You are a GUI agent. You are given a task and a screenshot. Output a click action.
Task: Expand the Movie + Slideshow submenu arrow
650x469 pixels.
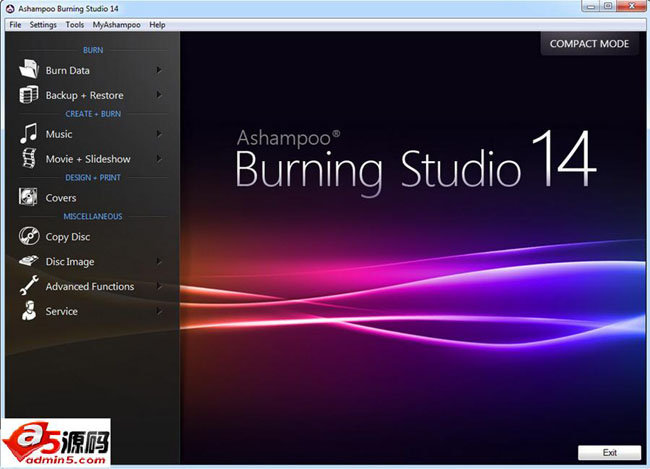pyautogui.click(x=159, y=159)
